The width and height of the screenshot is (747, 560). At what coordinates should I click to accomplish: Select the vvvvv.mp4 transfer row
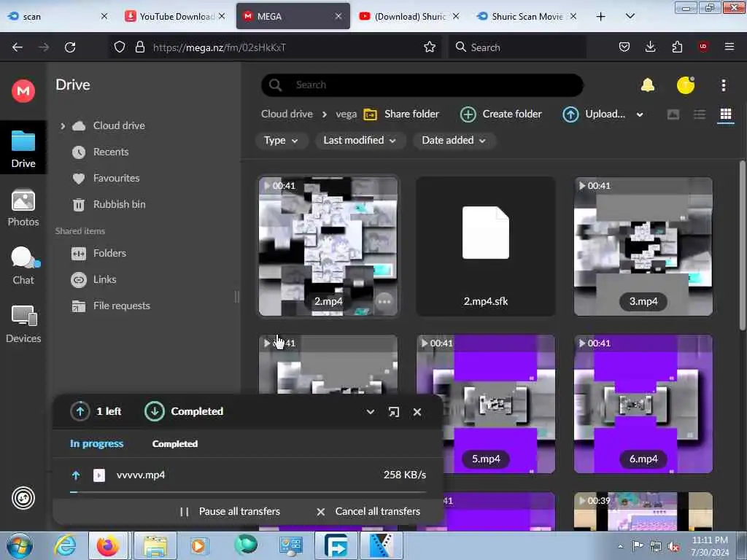[248, 475]
